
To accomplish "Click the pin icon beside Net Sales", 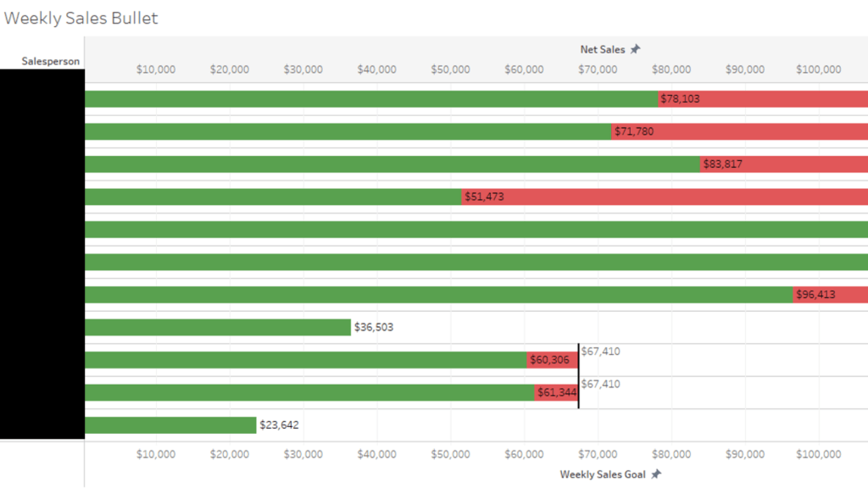I will point(635,49).
